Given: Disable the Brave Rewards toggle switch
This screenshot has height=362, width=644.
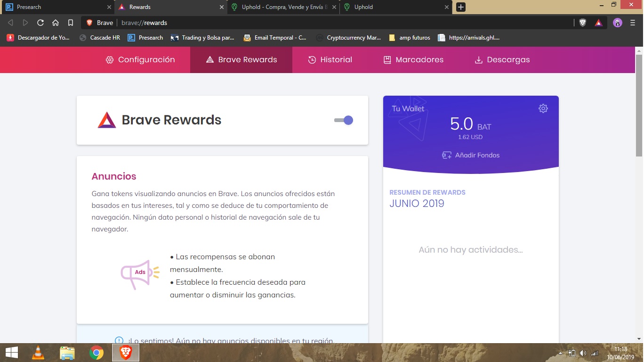Looking at the screenshot, I should click(344, 120).
